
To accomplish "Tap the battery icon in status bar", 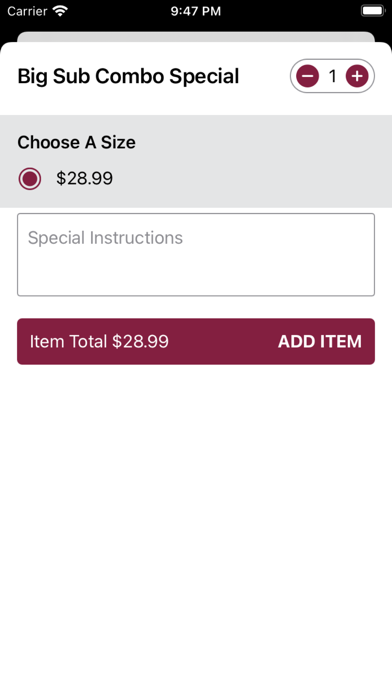I will tap(372, 11).
